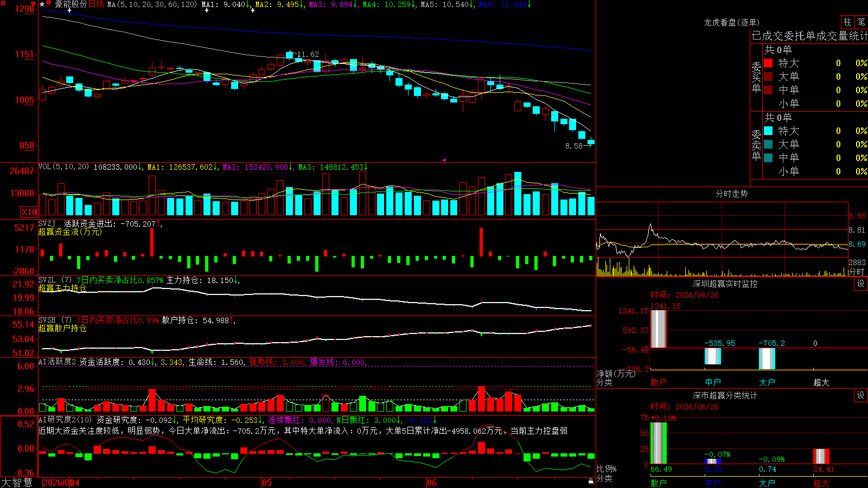This screenshot has height=488, width=868.
Task: Click the 1241.15 散户 bar in 实时监控
Action: point(659,329)
